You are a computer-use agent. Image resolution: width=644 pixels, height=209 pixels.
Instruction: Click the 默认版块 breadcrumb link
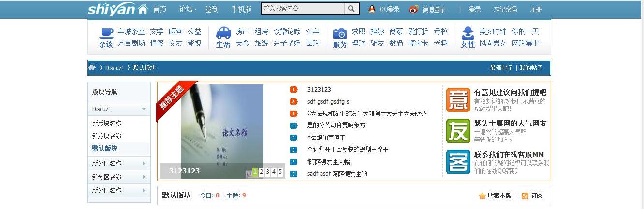[145, 68]
